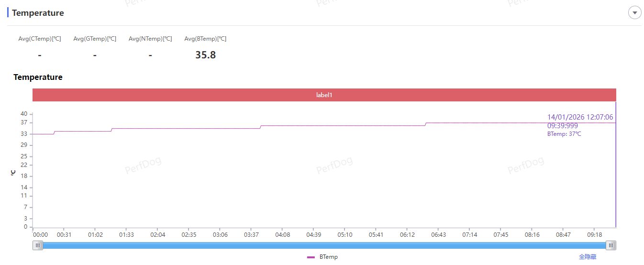This screenshot has width=644, height=265.
Task: Click the 40 tick on the temperature axis
Action: (24, 114)
